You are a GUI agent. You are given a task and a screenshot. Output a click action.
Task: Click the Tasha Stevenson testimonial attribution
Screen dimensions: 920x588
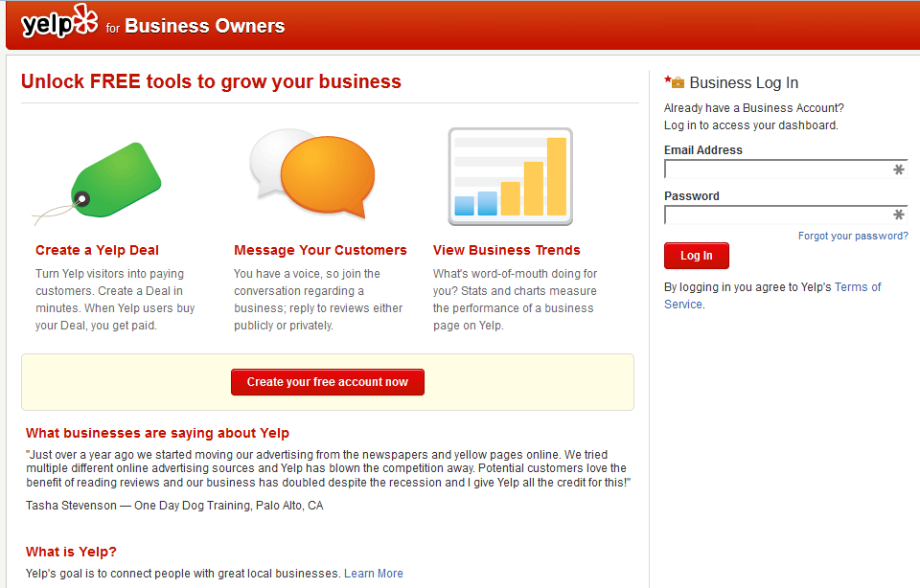click(x=174, y=506)
